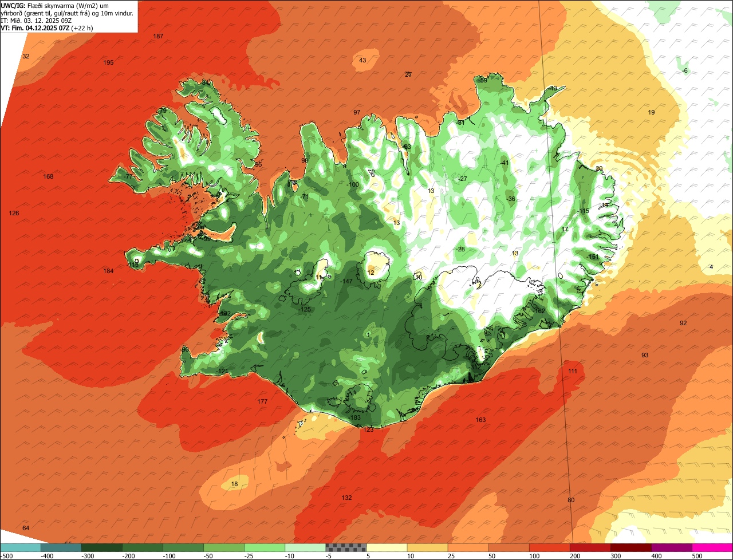Click the map value '123' just off the south coast
This screenshot has width=733, height=560.
pos(368,429)
